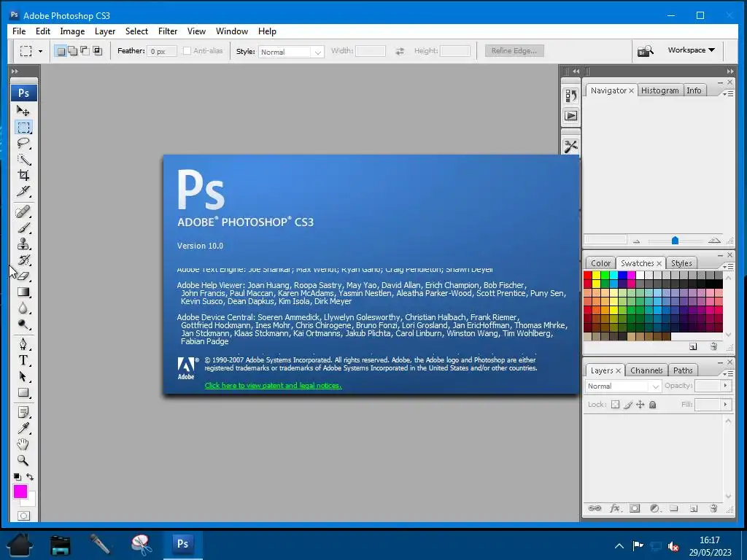Open the Navigator panel options menu
Image resolution: width=747 pixels, height=560 pixels.
click(728, 94)
